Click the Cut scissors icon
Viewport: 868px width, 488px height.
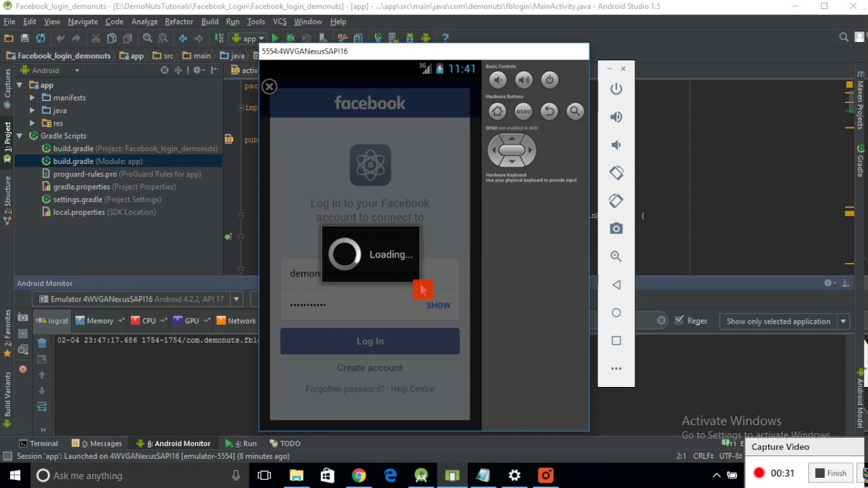tap(95, 38)
